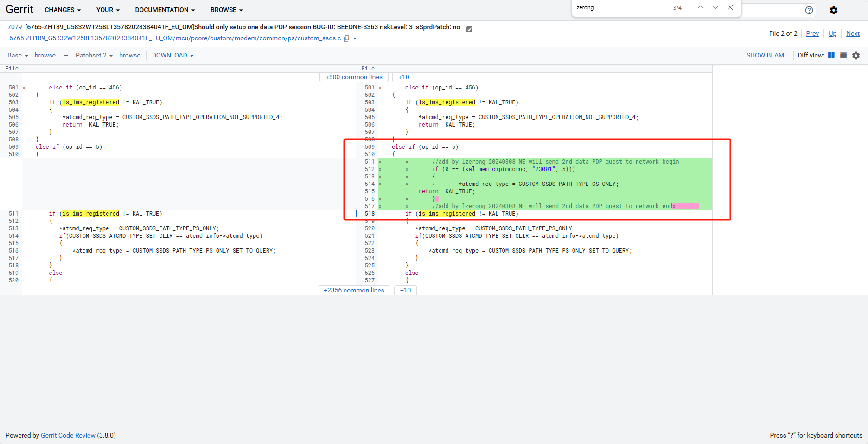Open the file list dropdown arrow
The width and height of the screenshot is (868, 444).
[355, 38]
